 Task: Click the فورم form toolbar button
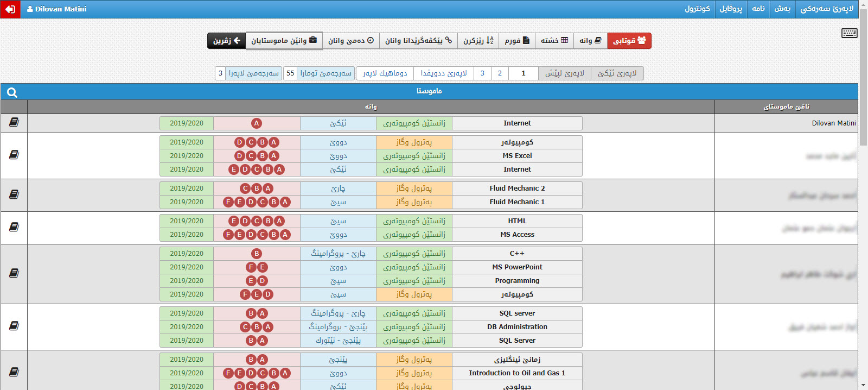pos(516,41)
